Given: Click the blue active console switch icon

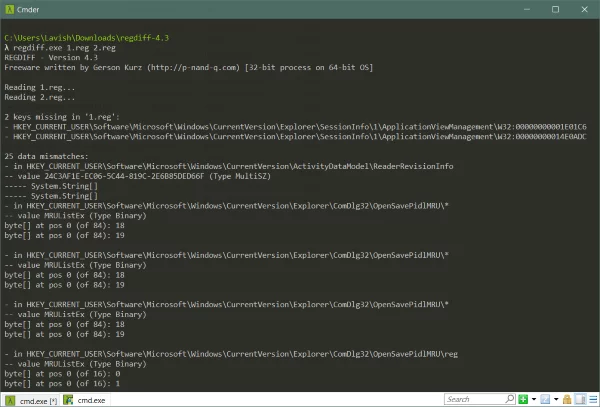Looking at the screenshot, I should pyautogui.click(x=545, y=399).
